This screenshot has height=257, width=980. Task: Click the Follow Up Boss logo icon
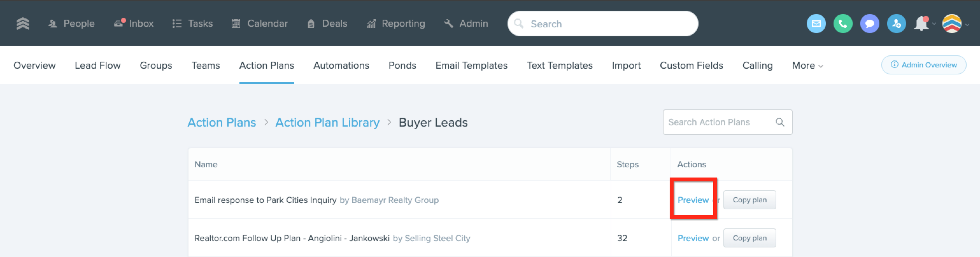23,24
